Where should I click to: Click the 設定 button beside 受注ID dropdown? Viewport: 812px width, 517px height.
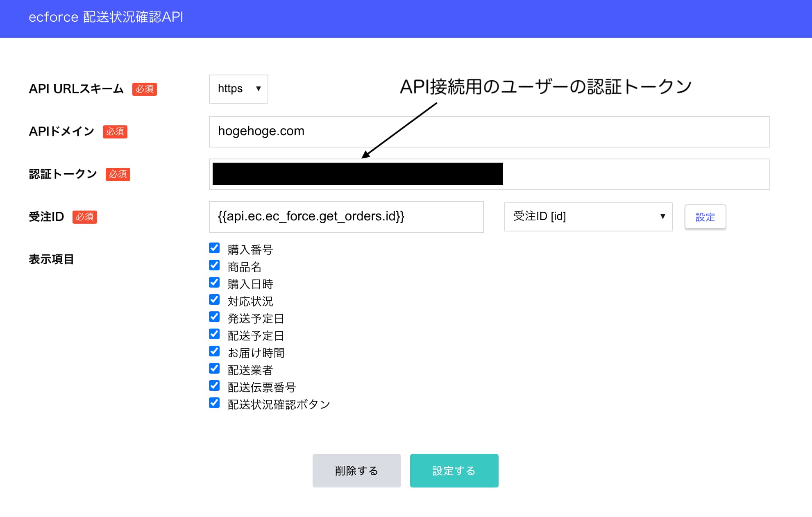click(x=705, y=217)
